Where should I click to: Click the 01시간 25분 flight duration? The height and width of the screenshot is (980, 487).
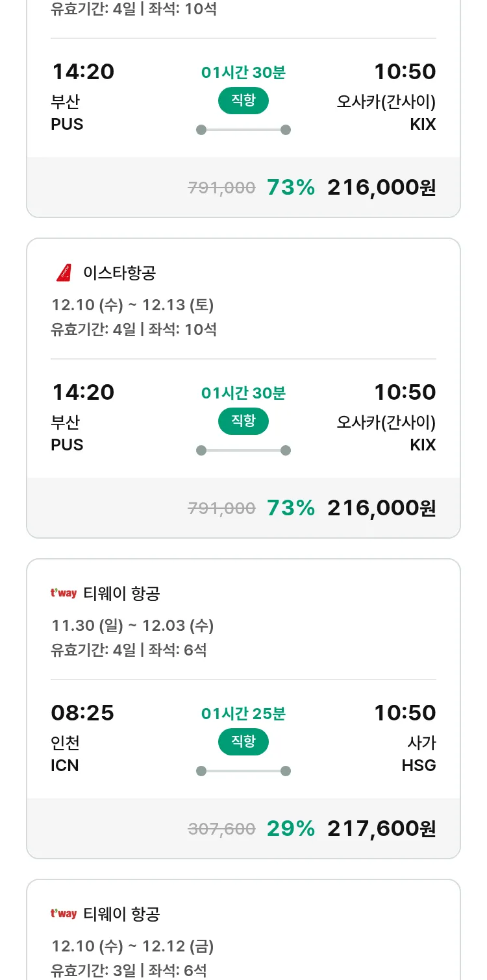(243, 714)
